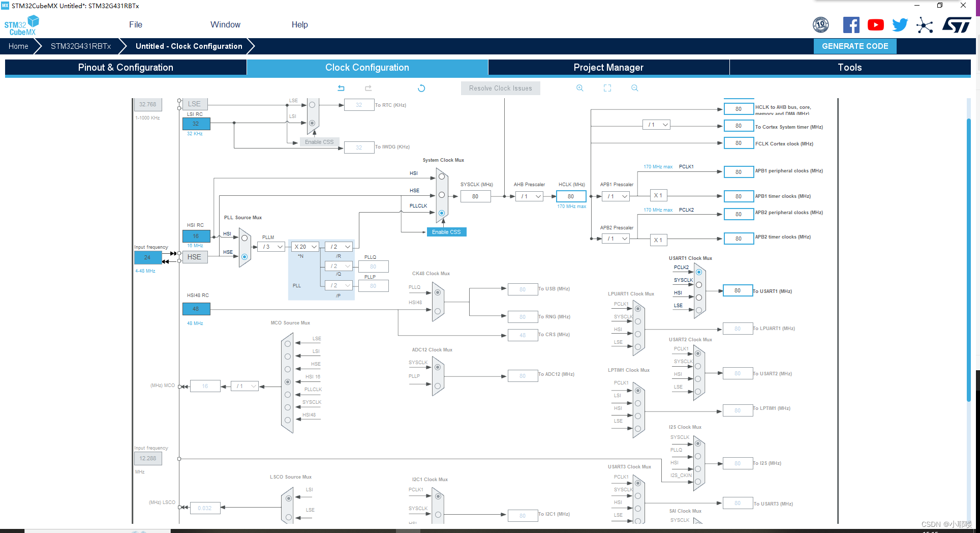The height and width of the screenshot is (533, 980).
Task: Select HSE in PLL Source Mux
Action: click(x=244, y=257)
